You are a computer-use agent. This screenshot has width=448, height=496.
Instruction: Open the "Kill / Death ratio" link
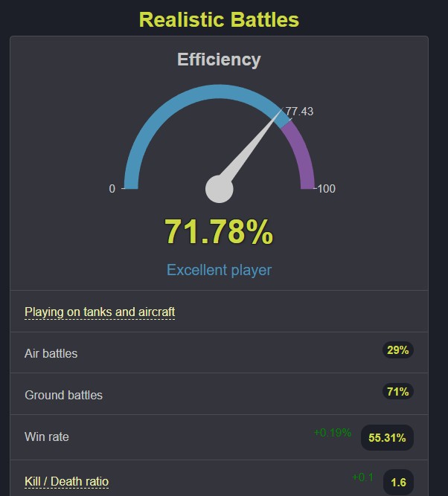click(x=66, y=481)
